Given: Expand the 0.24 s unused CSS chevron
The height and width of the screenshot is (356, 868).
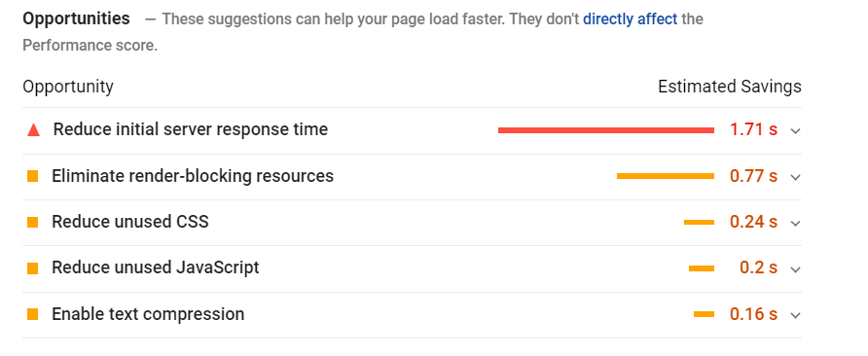Looking at the screenshot, I should coord(795,224).
